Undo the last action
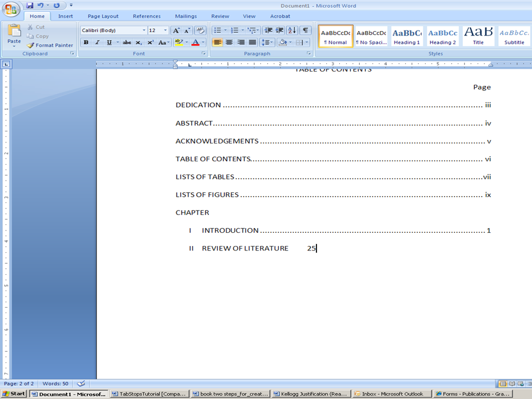The width and height of the screenshot is (532, 399). [40, 5]
